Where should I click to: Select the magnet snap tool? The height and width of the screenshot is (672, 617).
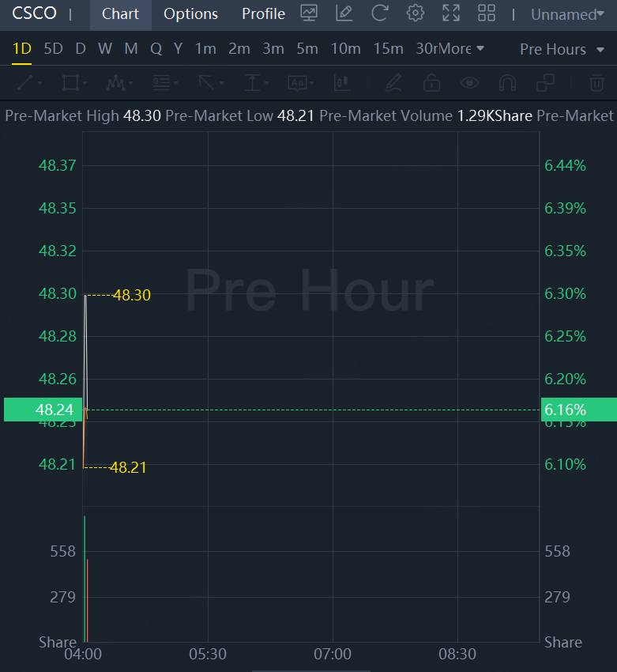point(507,82)
